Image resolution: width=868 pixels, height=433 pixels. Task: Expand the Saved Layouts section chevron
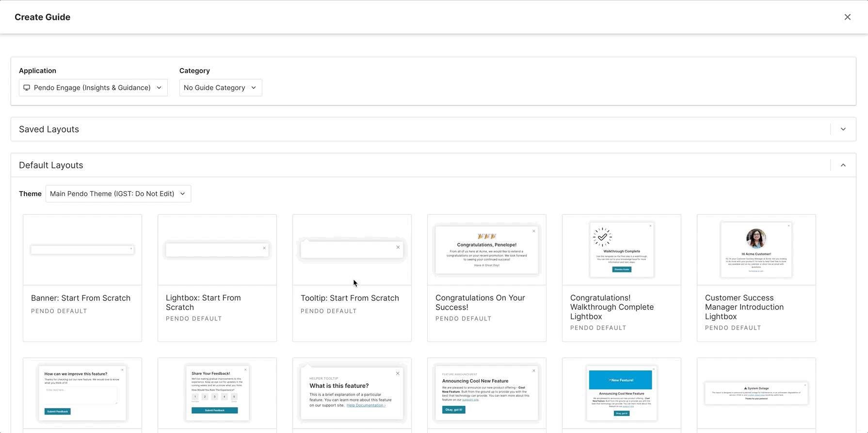tap(843, 129)
